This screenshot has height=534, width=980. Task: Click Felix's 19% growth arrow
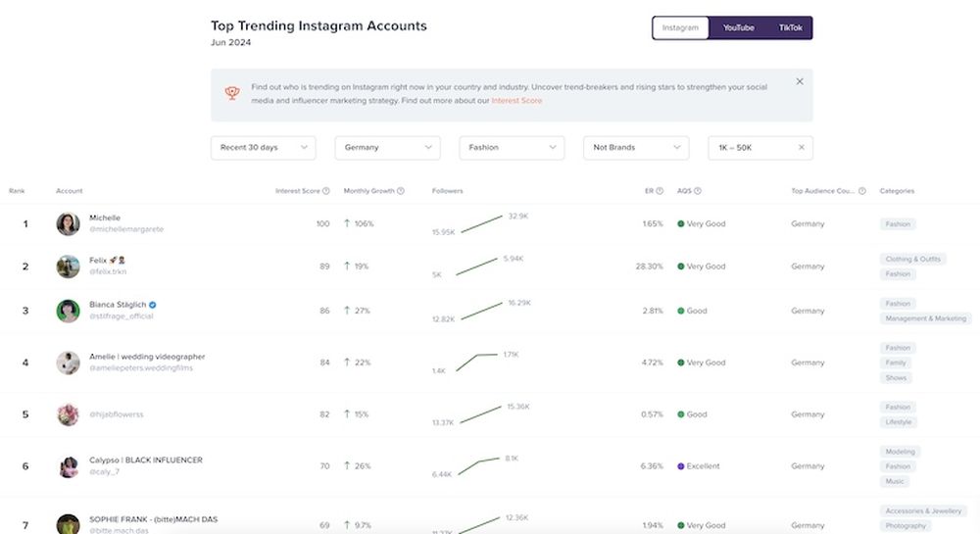click(x=347, y=266)
